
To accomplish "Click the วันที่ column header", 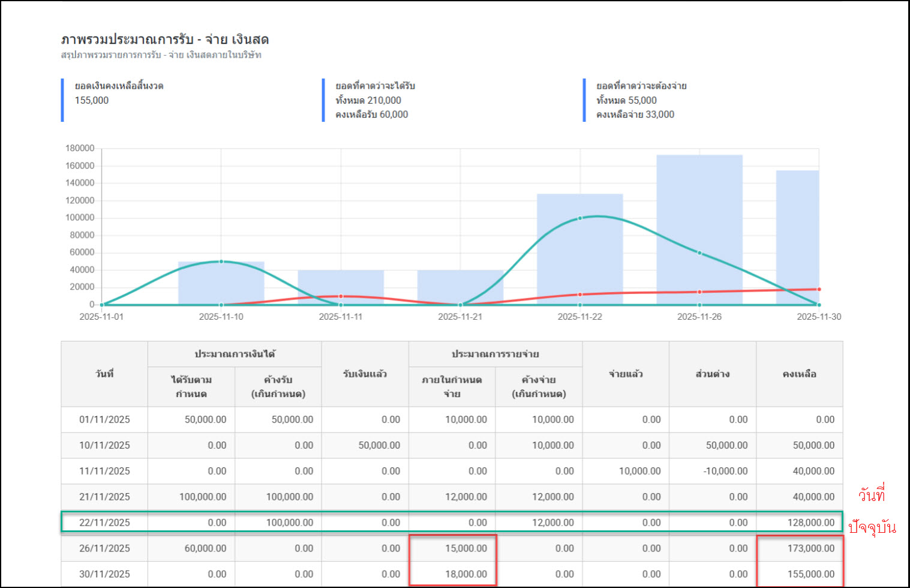I will (104, 374).
